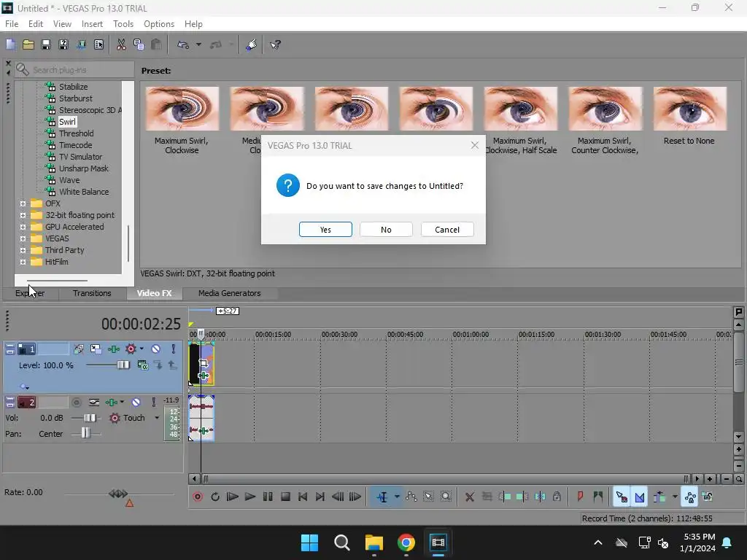Open the Undo history dropdown arrow
This screenshot has width=747, height=560.
(198, 44)
